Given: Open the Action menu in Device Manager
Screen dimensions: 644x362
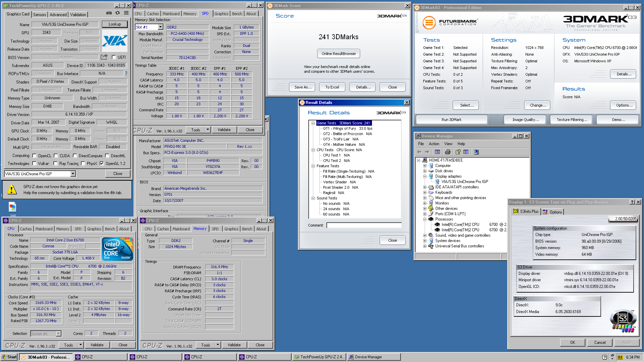Looking at the screenshot, I should tap(434, 144).
